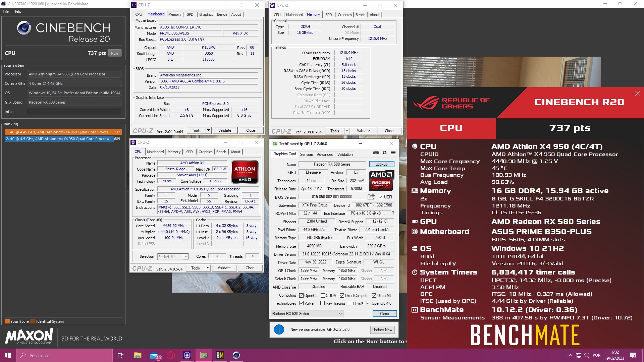Close the BenchMate result overlay with X
The image size is (644, 362).
coord(637,93)
